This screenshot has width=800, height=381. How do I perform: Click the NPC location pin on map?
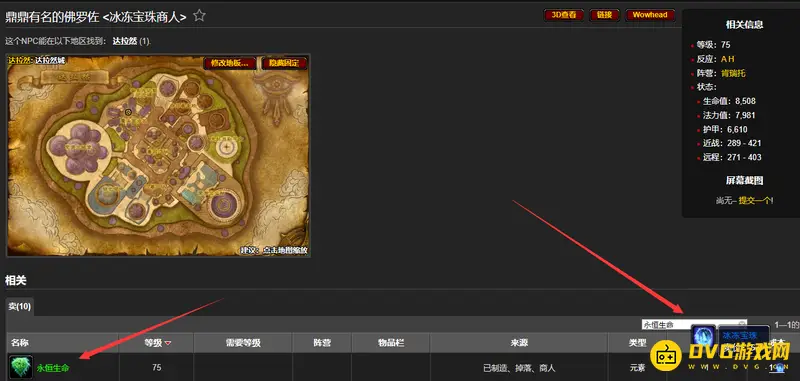coord(128,112)
